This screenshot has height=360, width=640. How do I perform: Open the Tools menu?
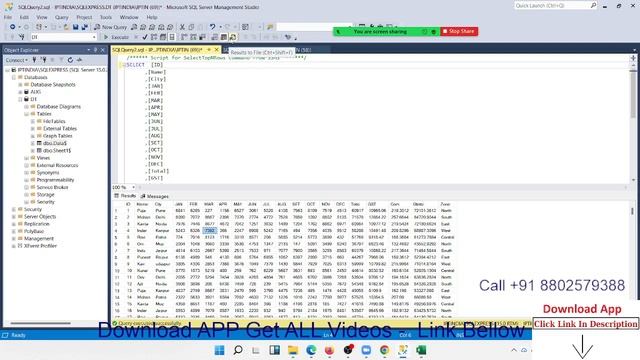pyautogui.click(x=106, y=17)
